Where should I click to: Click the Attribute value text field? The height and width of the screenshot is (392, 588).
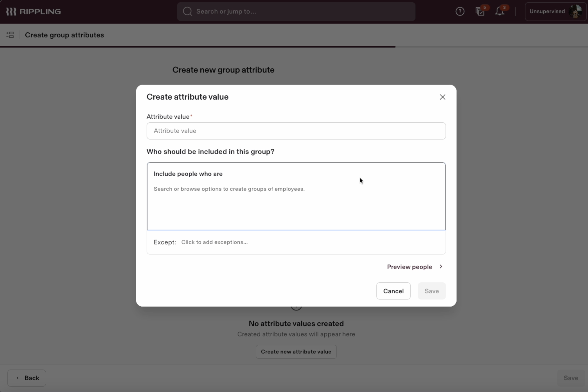tap(296, 131)
